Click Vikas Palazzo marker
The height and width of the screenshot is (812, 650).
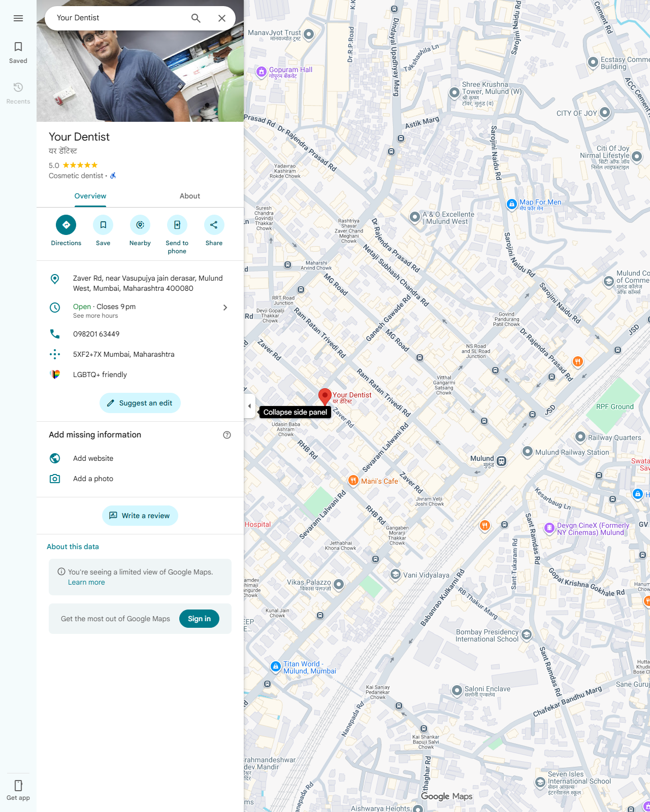point(339,584)
